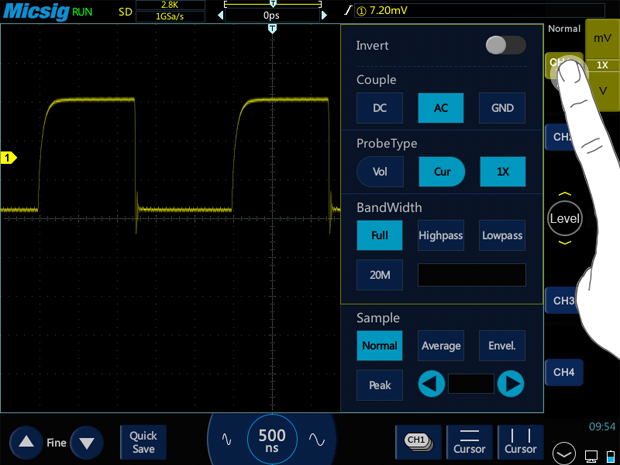Viewport: 620px width, 465px height.
Task: Click the Normal trigger mode label
Action: (x=564, y=28)
